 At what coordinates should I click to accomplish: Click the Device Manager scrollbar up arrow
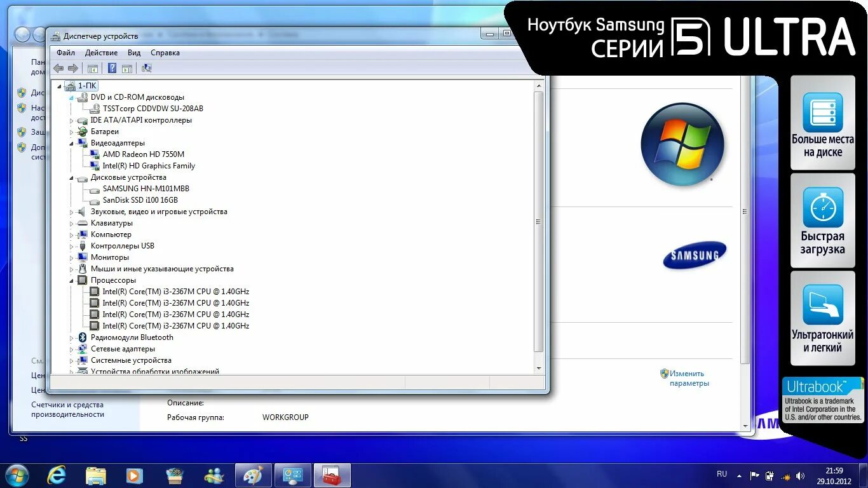point(539,86)
